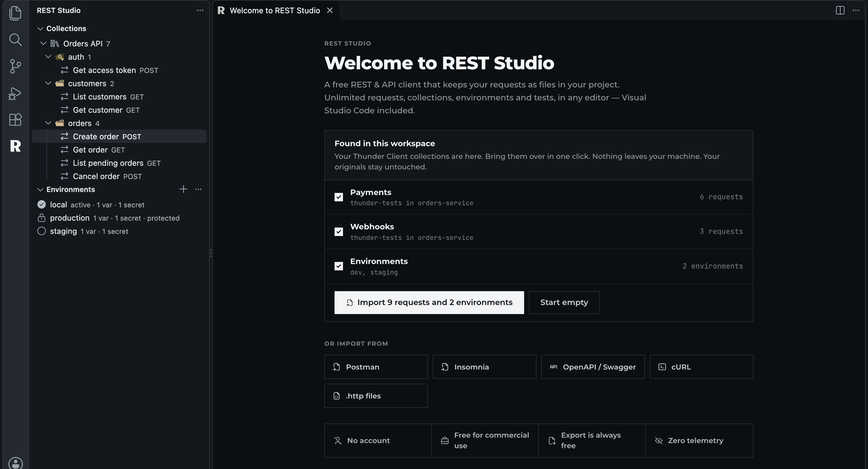868x469 pixels.
Task: Open REST Studio panel more actions menu
Action: (200, 11)
